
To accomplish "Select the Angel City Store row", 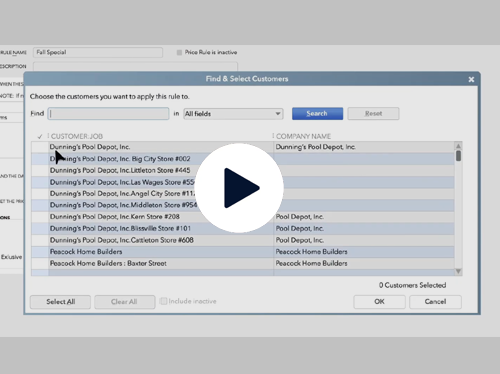I will click(x=243, y=194).
